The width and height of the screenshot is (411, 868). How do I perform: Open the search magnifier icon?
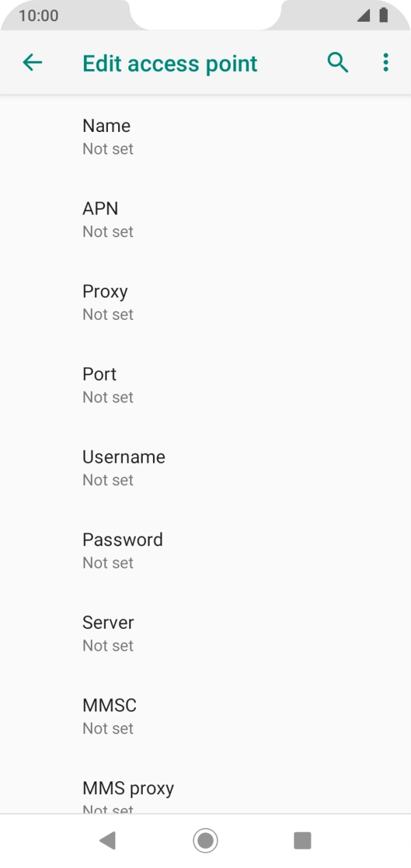pos(338,63)
